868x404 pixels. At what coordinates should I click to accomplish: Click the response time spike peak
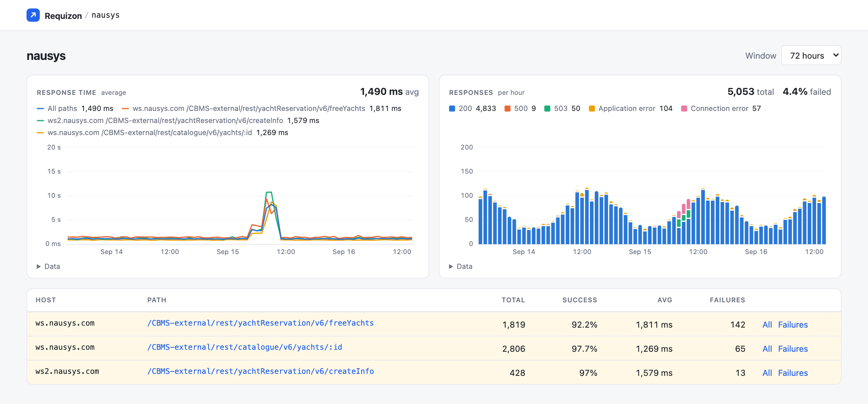point(269,193)
